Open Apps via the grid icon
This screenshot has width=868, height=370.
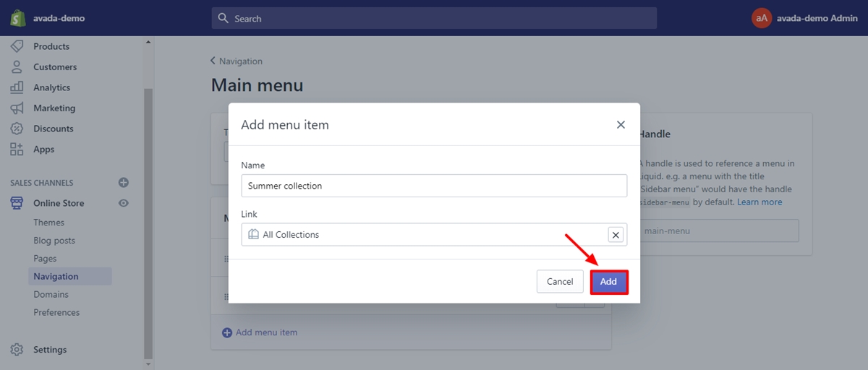tap(17, 149)
